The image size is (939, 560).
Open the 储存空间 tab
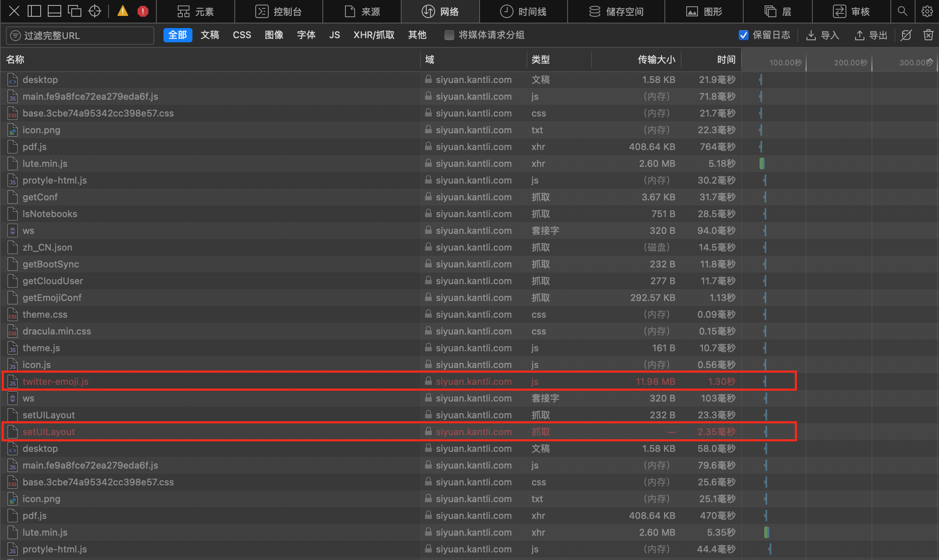point(616,11)
